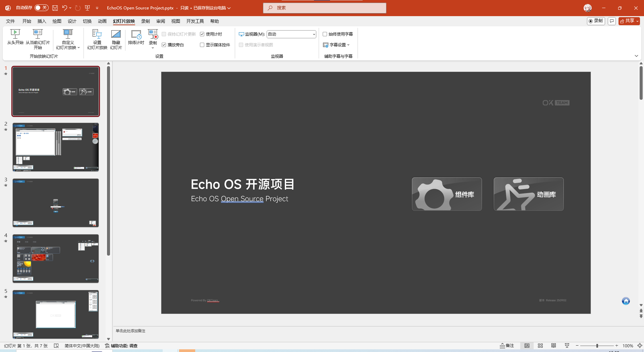
Task: Start slideshow from current slide (从当前幻灯片开始)
Action: (38, 34)
